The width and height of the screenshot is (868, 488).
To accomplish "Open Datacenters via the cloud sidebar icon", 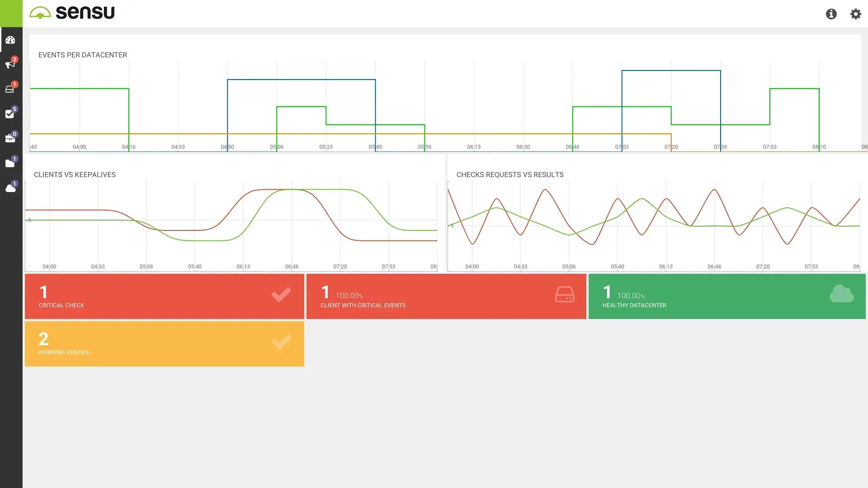I will pos(10,188).
